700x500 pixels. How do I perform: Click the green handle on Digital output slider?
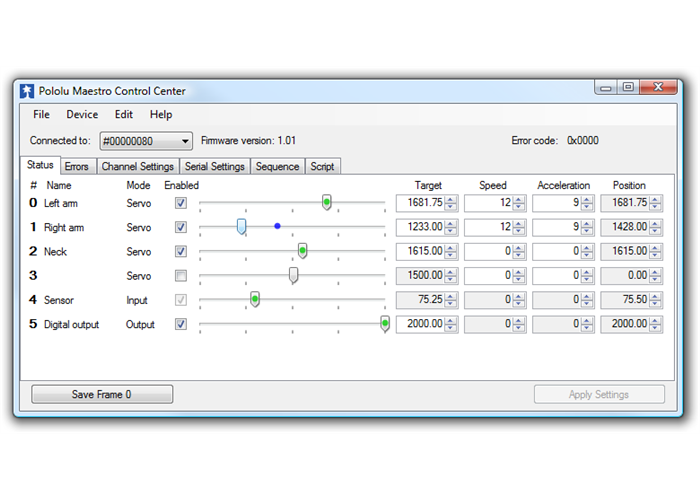pos(385,323)
